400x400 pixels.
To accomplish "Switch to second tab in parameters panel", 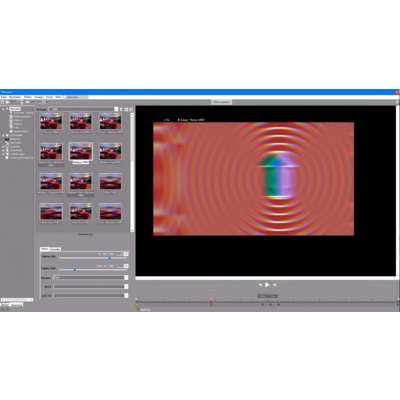I will point(55,249).
